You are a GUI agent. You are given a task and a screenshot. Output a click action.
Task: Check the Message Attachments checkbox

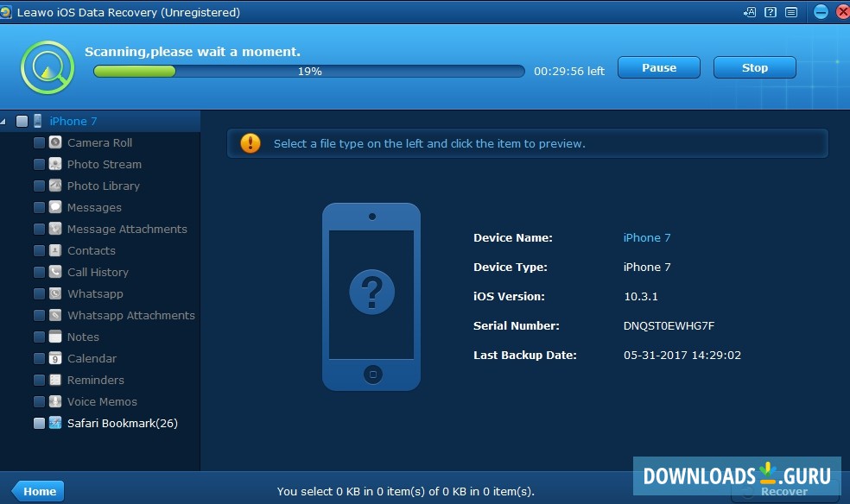39,229
